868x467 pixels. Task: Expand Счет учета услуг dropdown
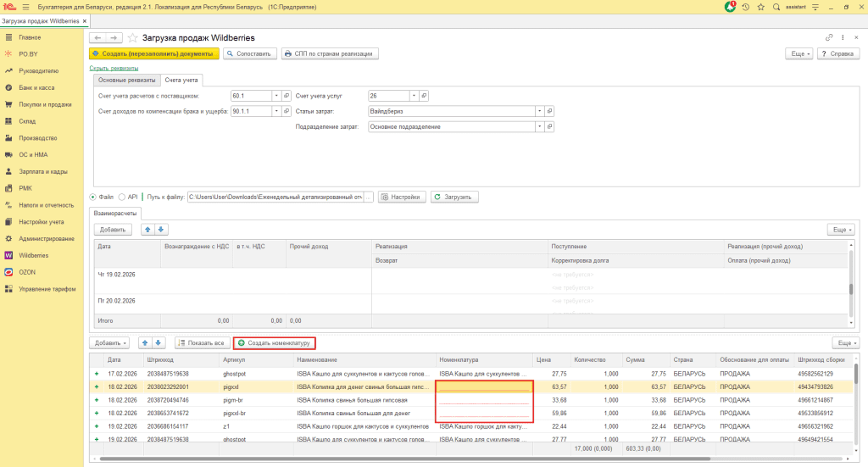click(414, 95)
